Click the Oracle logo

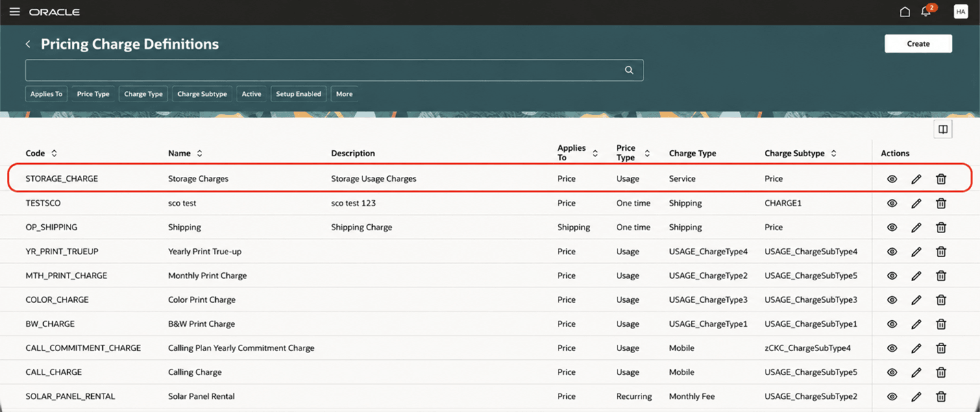pos(54,12)
